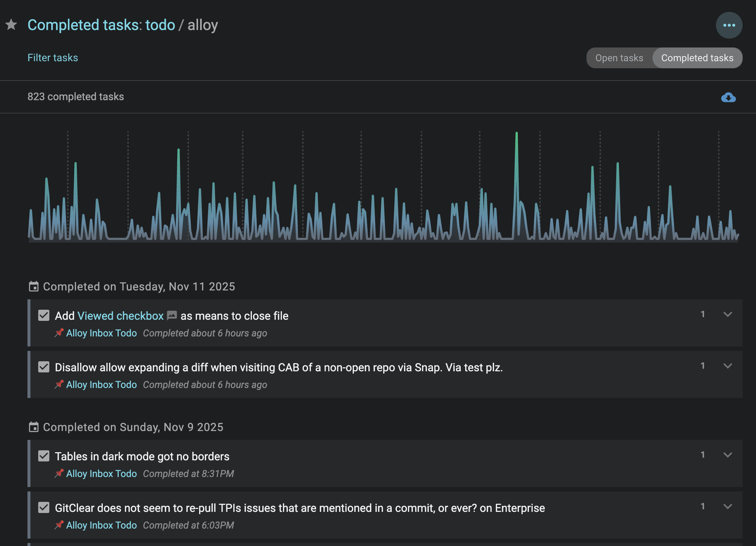Click calendar icon beside Tuesday, Nov 11
Viewport: 756px width, 546px height.
point(34,287)
